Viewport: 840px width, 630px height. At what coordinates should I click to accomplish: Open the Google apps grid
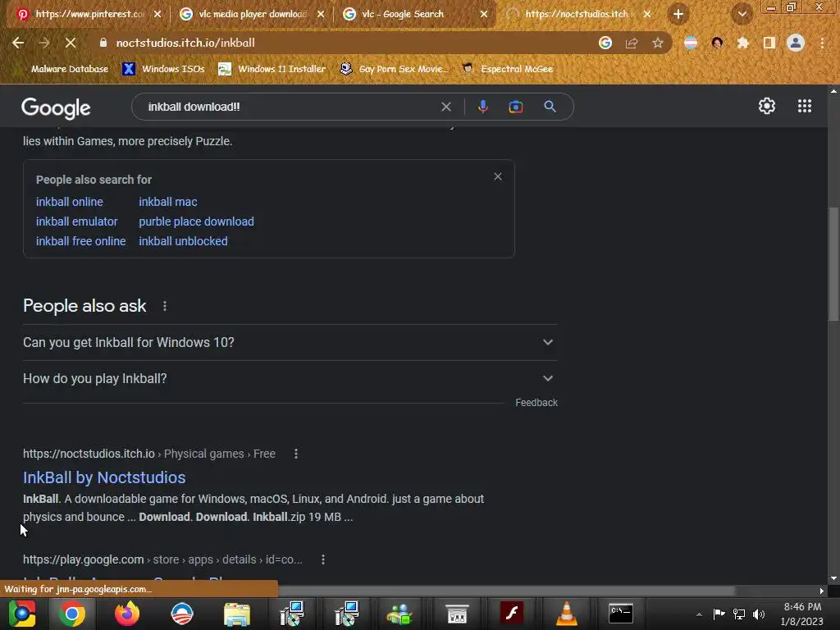click(805, 106)
